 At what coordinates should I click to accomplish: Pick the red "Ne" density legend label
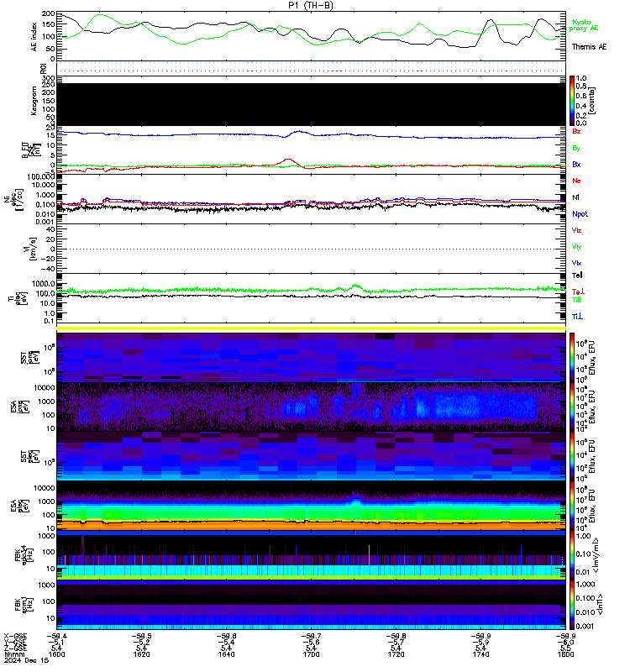click(x=576, y=181)
